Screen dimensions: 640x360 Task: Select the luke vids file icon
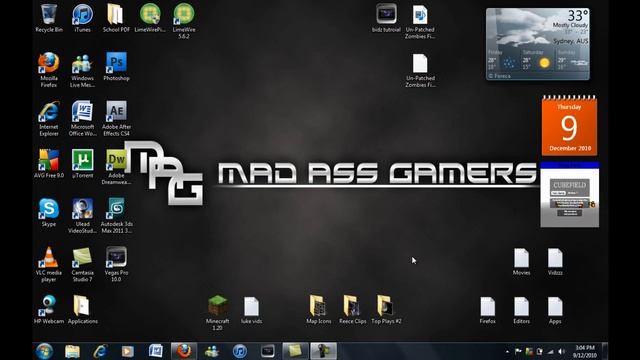[251, 309]
